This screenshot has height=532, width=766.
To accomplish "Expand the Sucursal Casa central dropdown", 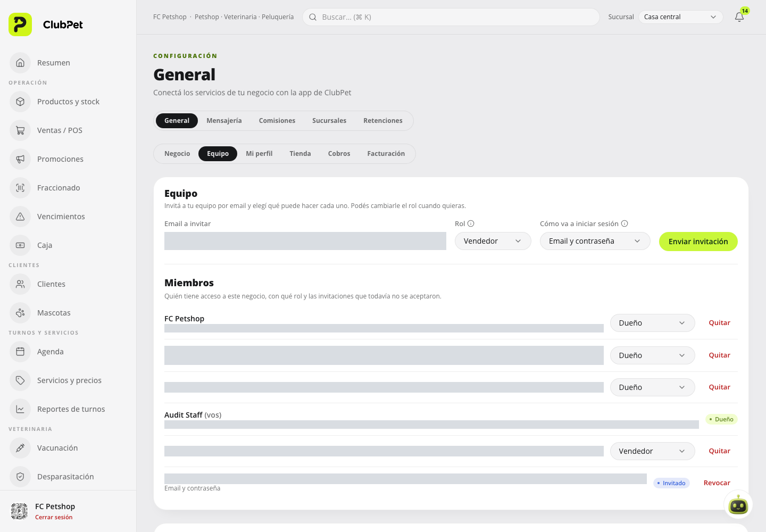I will pos(680,17).
